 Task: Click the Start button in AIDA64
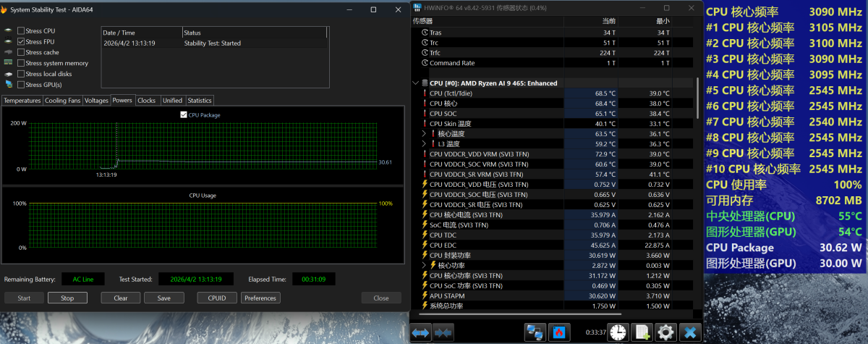(x=24, y=298)
